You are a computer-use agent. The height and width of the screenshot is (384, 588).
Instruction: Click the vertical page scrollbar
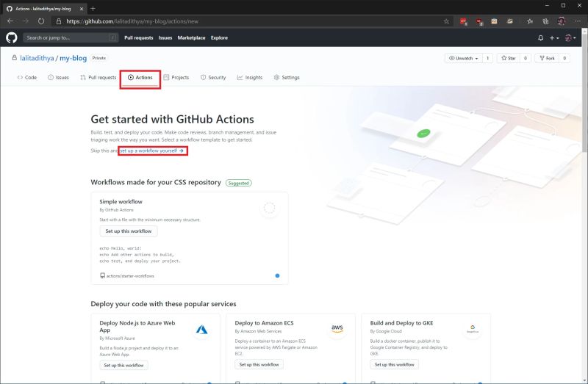(x=584, y=94)
